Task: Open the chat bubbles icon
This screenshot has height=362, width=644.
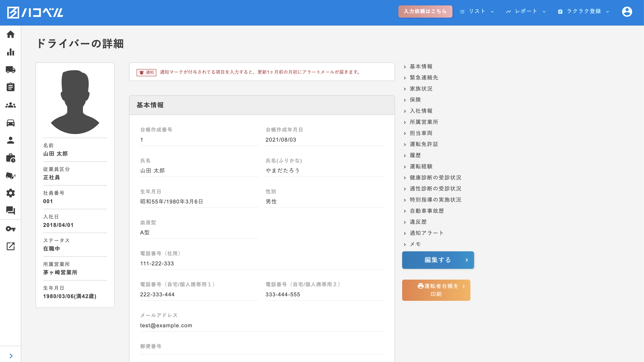Action: (10, 211)
